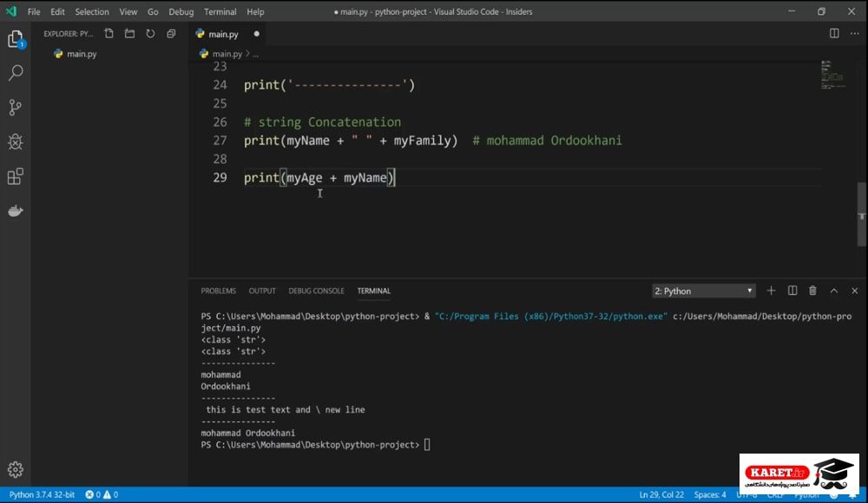Image resolution: width=868 pixels, height=503 pixels.
Task: Click line number 29 in the gutter
Action: point(220,178)
